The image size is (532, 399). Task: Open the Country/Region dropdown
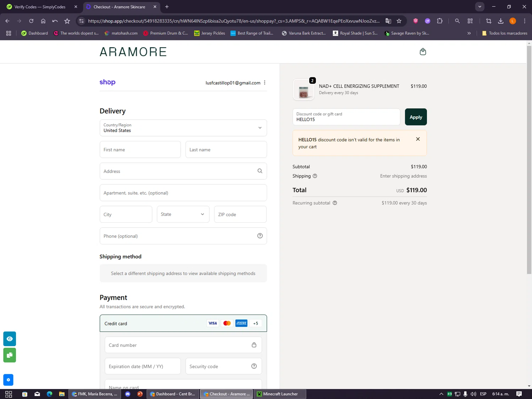183,128
